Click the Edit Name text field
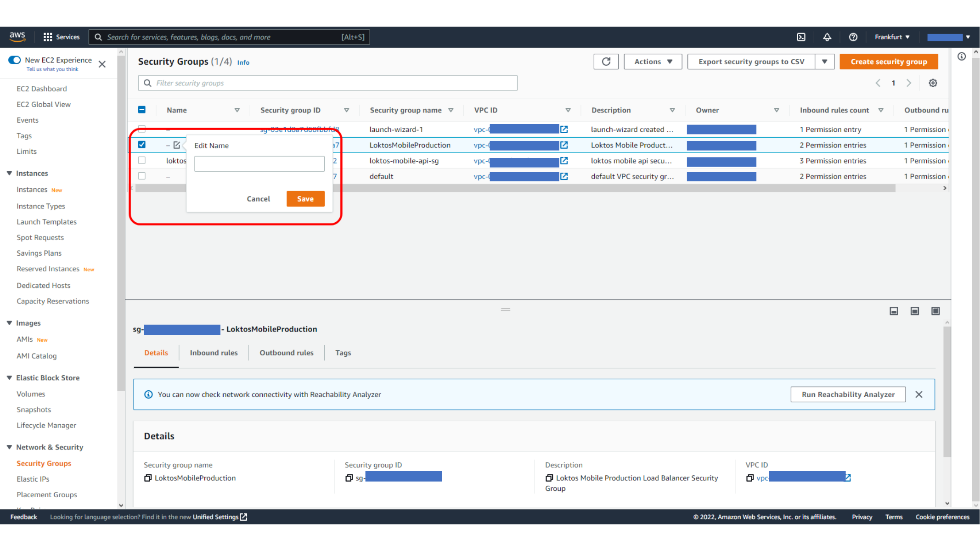The image size is (980, 551). (259, 164)
